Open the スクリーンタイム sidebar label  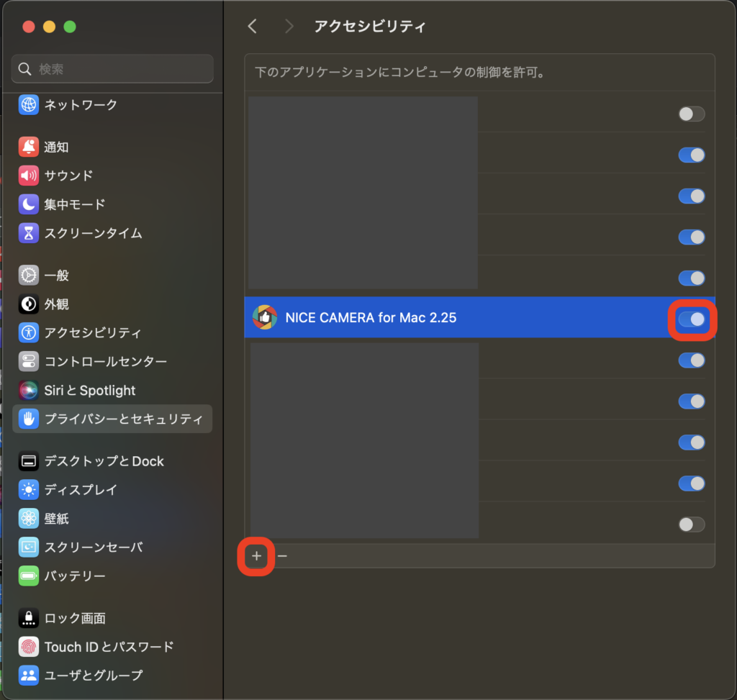(x=93, y=233)
